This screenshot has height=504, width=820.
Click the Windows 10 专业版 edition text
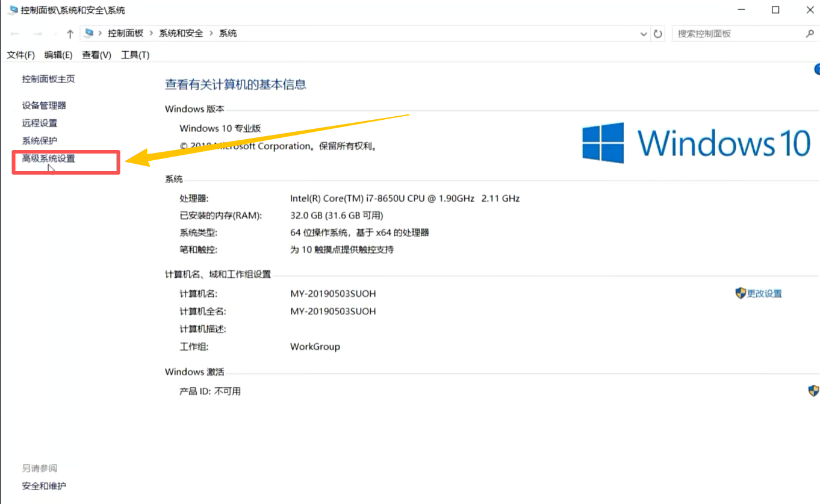point(220,128)
